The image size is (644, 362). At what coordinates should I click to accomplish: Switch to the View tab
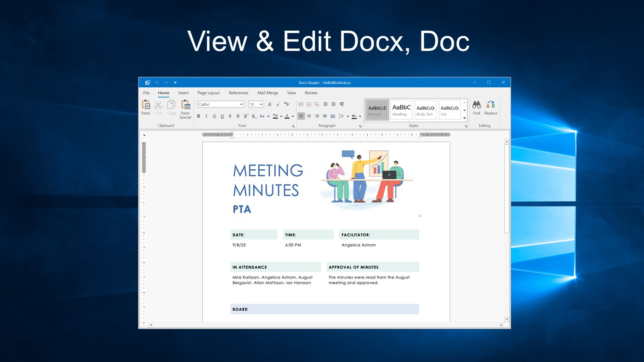[291, 93]
